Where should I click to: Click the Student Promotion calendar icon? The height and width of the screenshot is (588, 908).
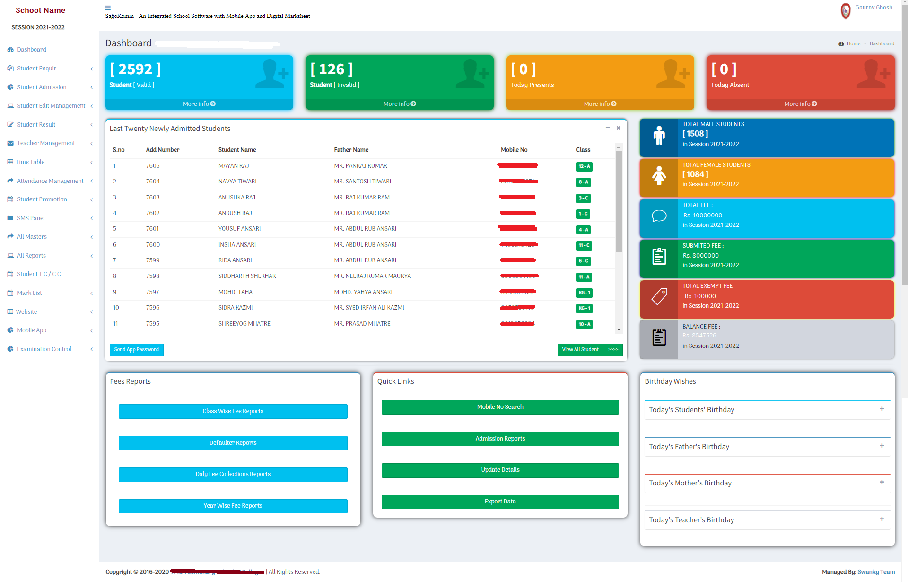[10, 199]
